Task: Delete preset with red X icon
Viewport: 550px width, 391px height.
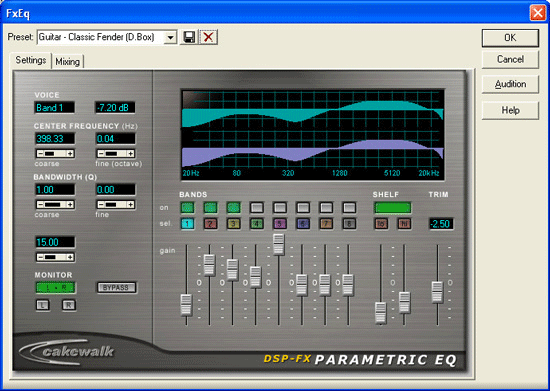Action: click(x=208, y=37)
